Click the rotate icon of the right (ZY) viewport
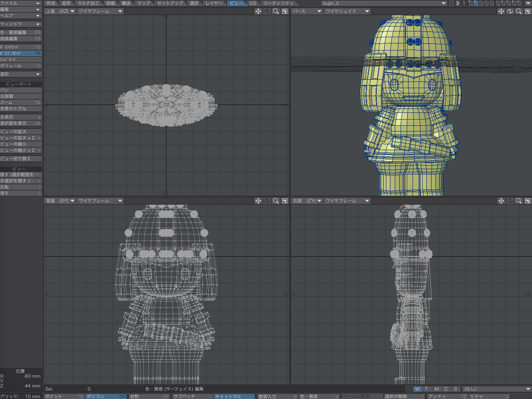The image size is (532, 399). pos(510,201)
